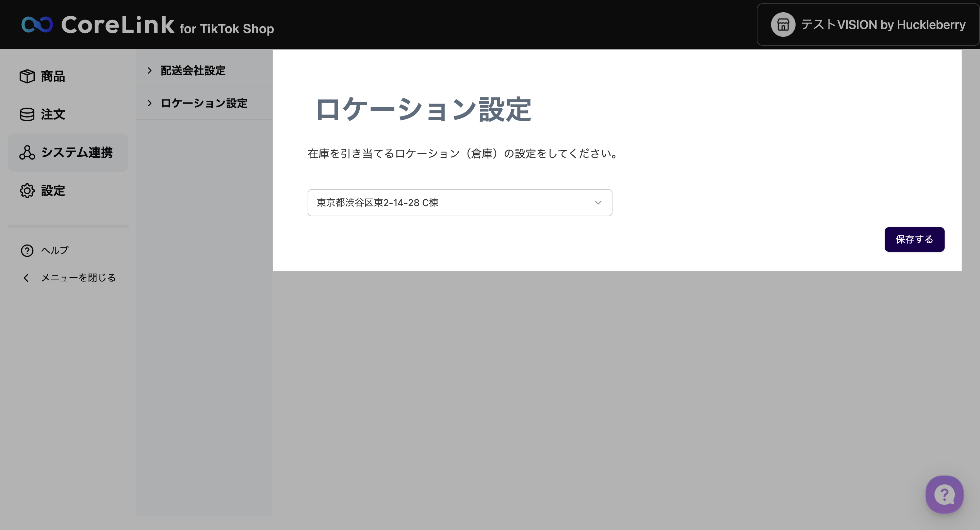Image resolution: width=980 pixels, height=530 pixels.
Task: Click the CoreLink for TikTok Shop title
Action: coord(167,26)
